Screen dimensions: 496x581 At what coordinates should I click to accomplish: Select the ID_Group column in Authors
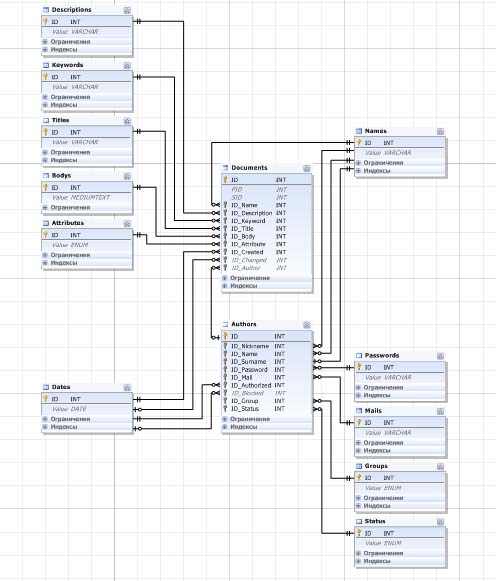coord(267,401)
